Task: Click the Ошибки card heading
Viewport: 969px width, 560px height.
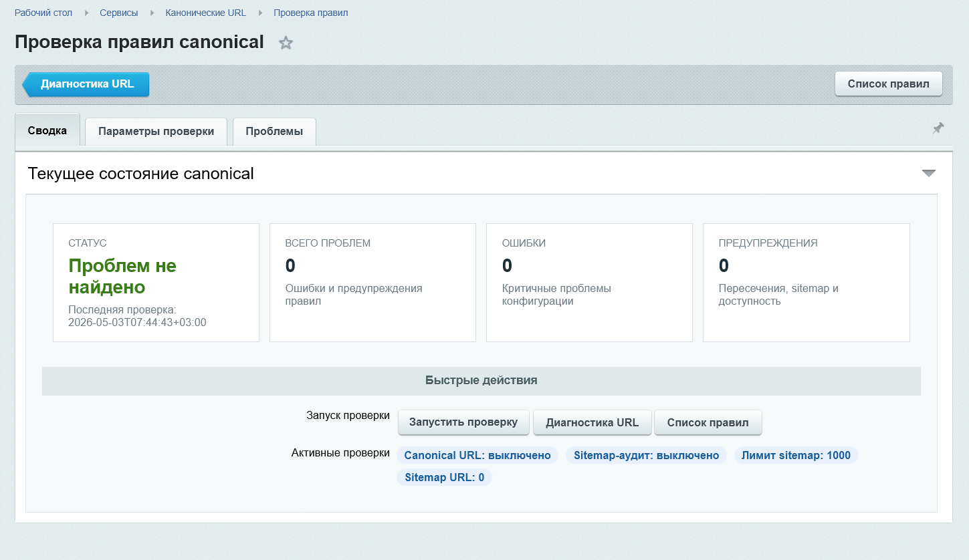Action: pyautogui.click(x=524, y=243)
